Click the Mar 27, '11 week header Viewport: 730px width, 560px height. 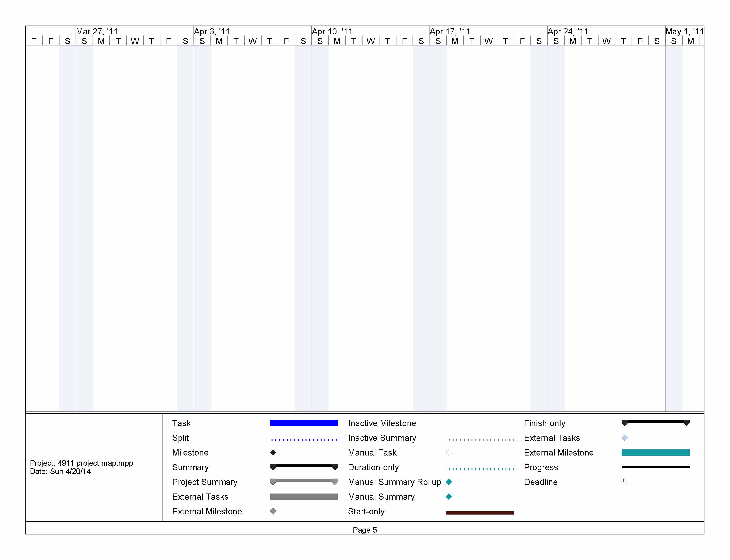(x=97, y=31)
